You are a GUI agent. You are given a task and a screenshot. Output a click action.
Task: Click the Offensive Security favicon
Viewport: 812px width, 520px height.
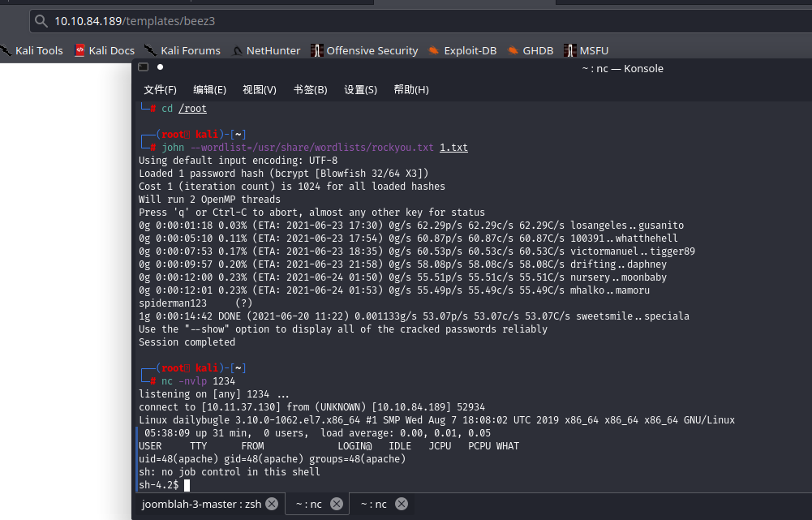(x=316, y=50)
